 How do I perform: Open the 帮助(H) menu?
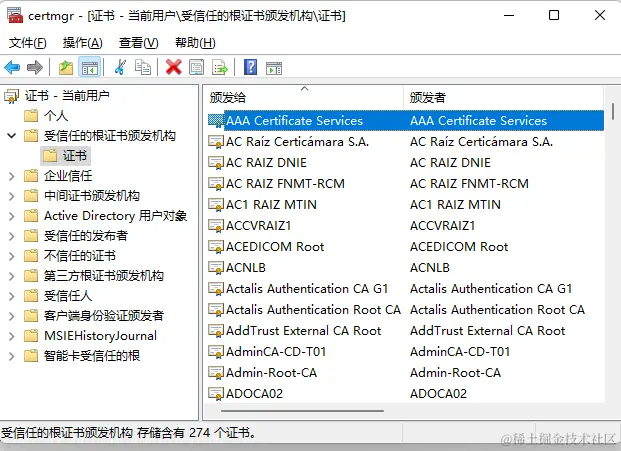coord(195,42)
